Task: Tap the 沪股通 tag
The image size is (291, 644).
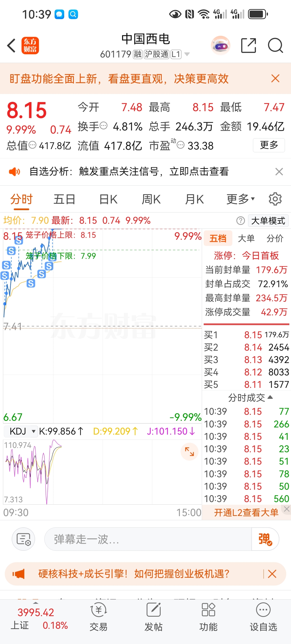Action: (x=156, y=54)
